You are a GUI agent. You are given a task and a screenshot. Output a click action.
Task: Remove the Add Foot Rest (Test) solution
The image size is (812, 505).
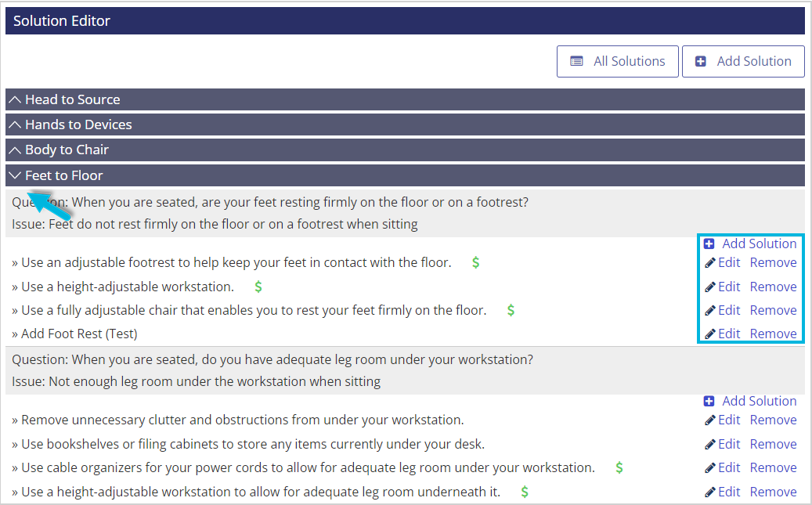[x=773, y=334]
